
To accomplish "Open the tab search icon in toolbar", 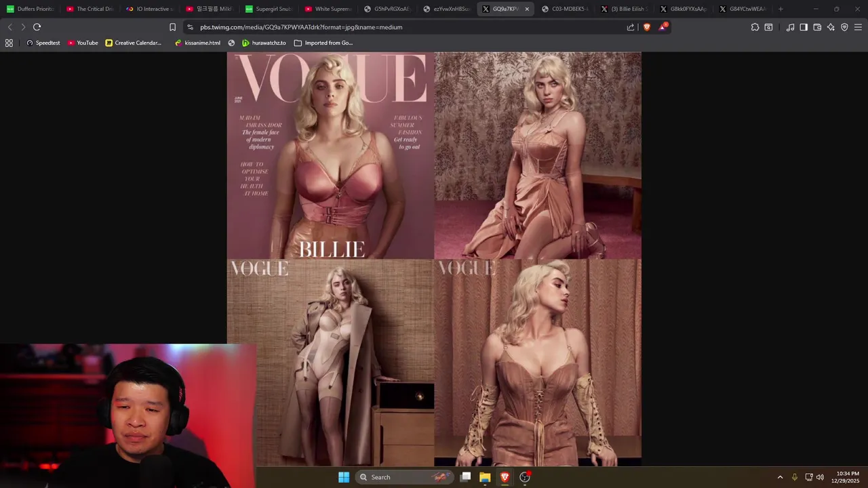I will 768,27.
